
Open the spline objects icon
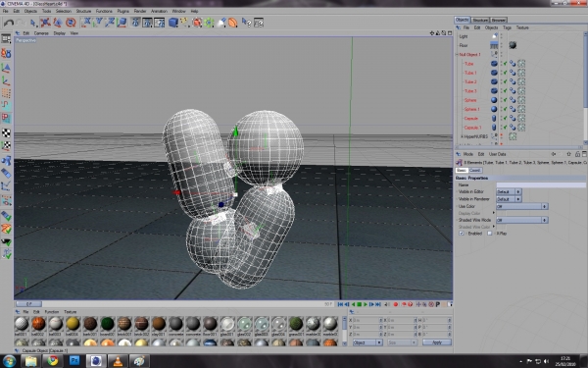point(185,23)
